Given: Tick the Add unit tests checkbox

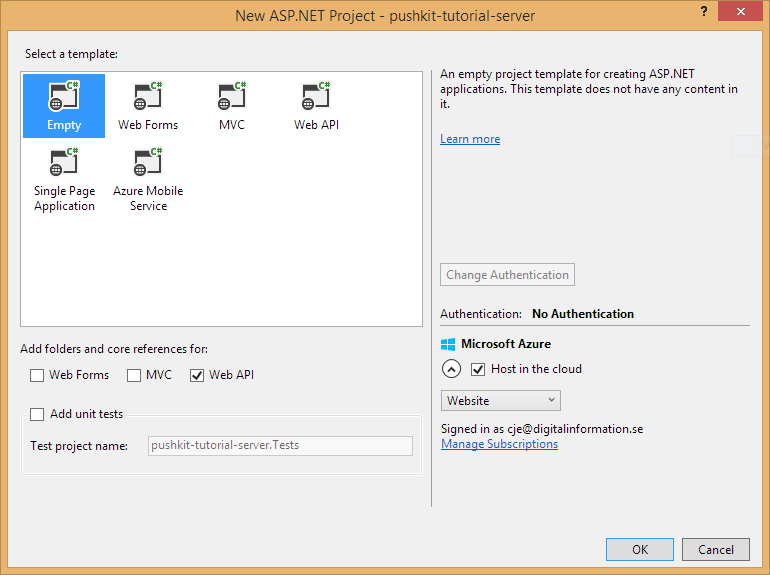Looking at the screenshot, I should click(x=37, y=414).
